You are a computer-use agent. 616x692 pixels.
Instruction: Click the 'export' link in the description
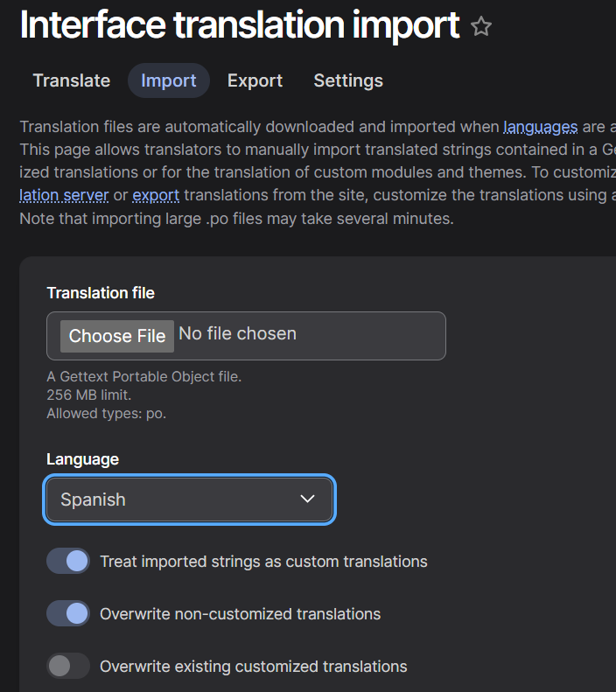tap(156, 195)
